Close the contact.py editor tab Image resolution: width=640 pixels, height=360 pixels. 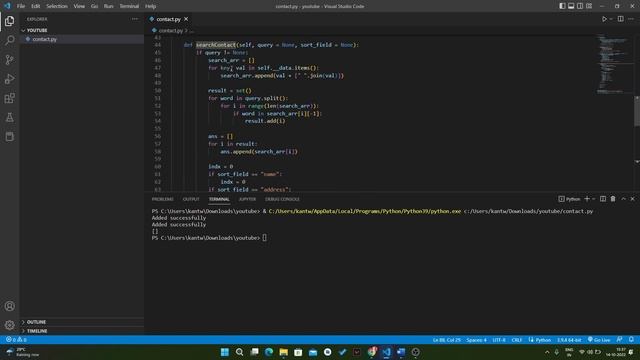(186, 19)
